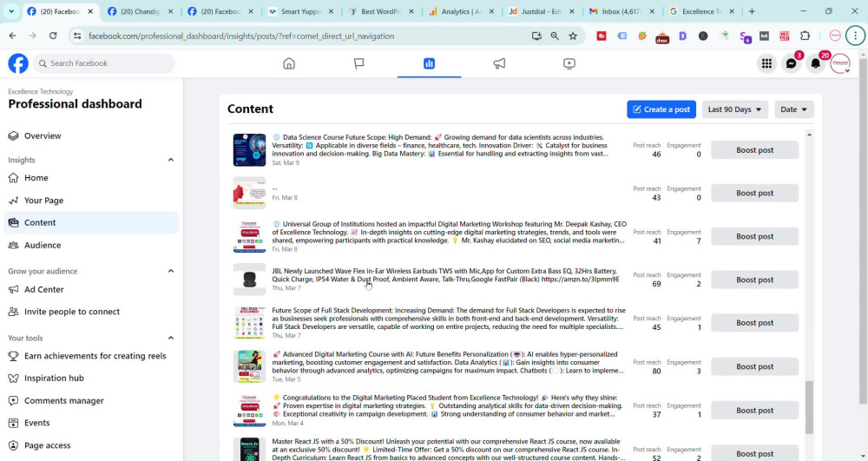
Task: Boost the Data Science Course post
Action: (754, 150)
